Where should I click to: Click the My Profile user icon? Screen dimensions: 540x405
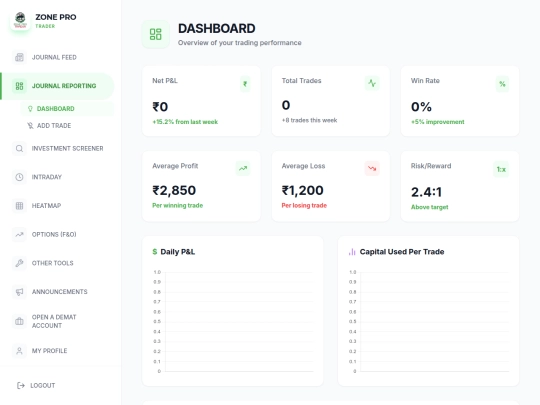pyautogui.click(x=19, y=351)
